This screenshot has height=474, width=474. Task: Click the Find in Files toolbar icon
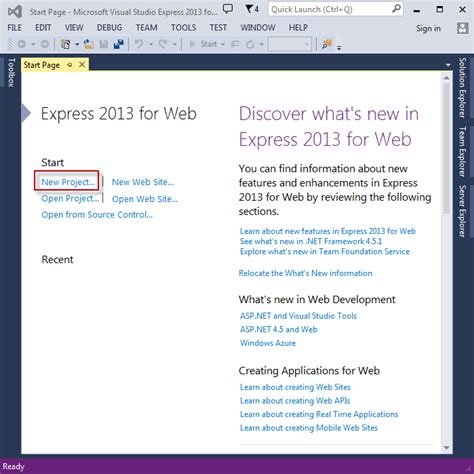pos(327,44)
